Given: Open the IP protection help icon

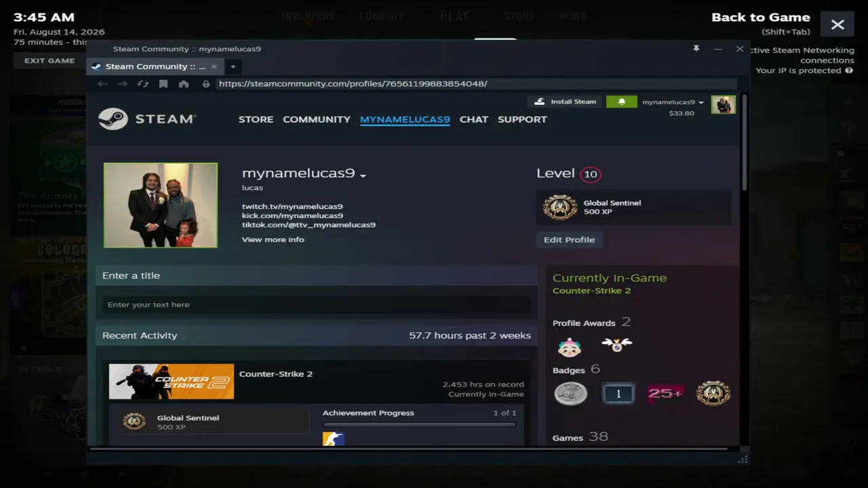Looking at the screenshot, I should pyautogui.click(x=849, y=70).
